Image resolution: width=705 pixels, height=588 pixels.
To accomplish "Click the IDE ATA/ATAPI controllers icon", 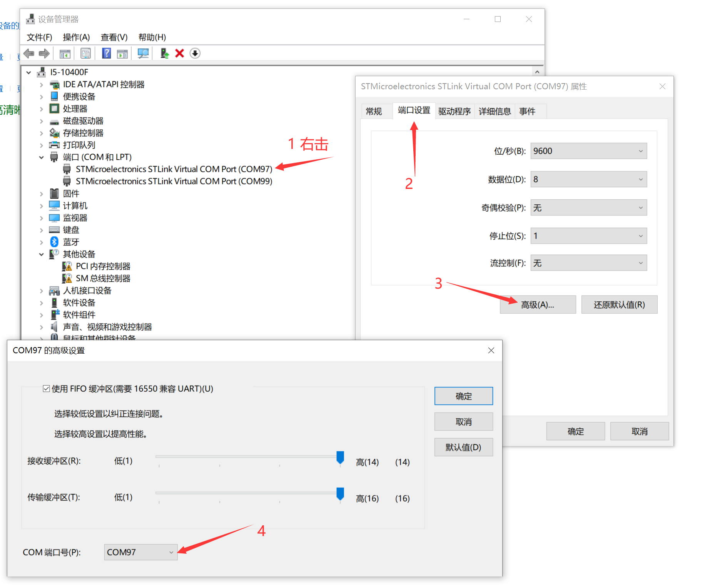I will [x=54, y=84].
